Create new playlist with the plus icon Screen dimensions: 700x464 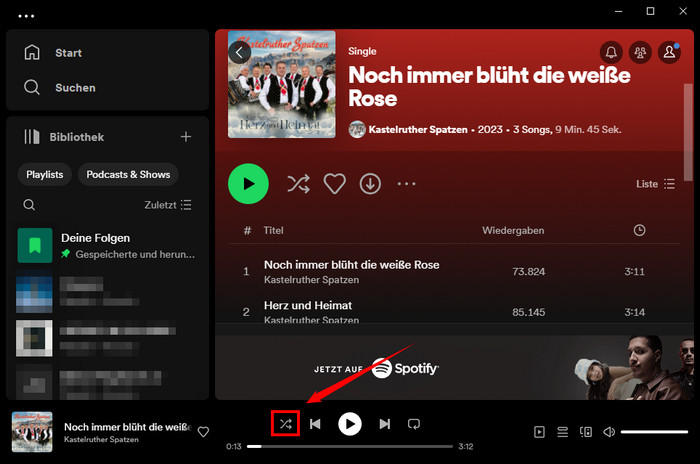(x=186, y=137)
